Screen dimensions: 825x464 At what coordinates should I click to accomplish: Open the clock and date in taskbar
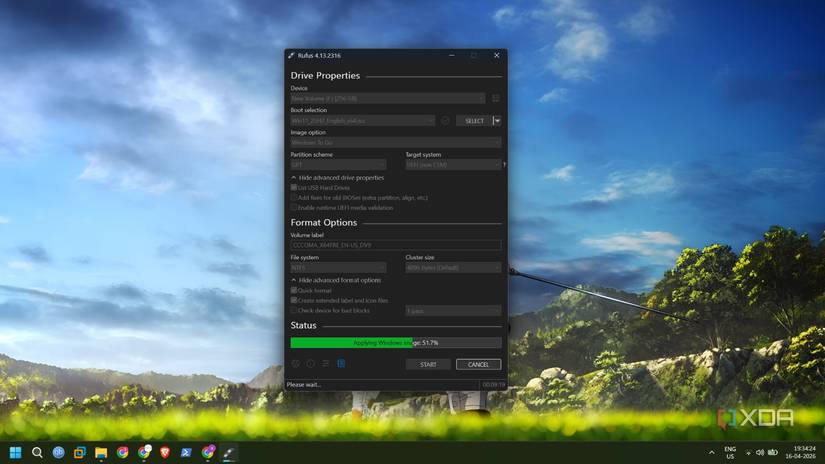click(x=800, y=452)
